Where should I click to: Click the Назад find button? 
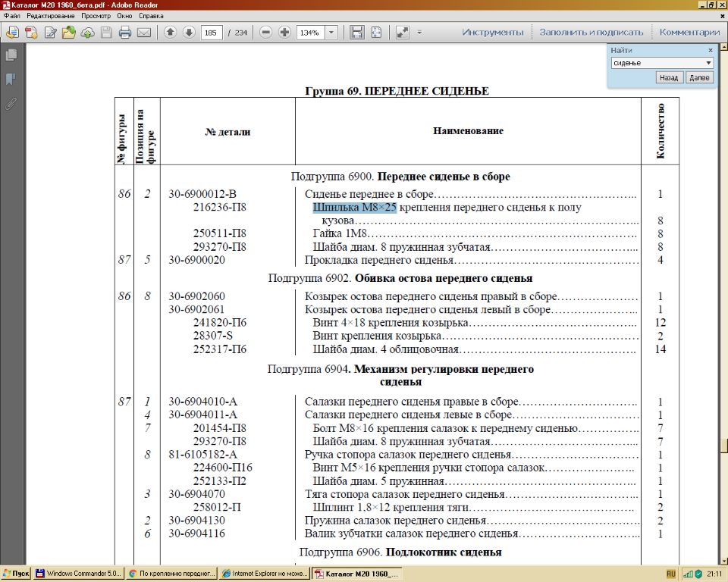point(669,77)
